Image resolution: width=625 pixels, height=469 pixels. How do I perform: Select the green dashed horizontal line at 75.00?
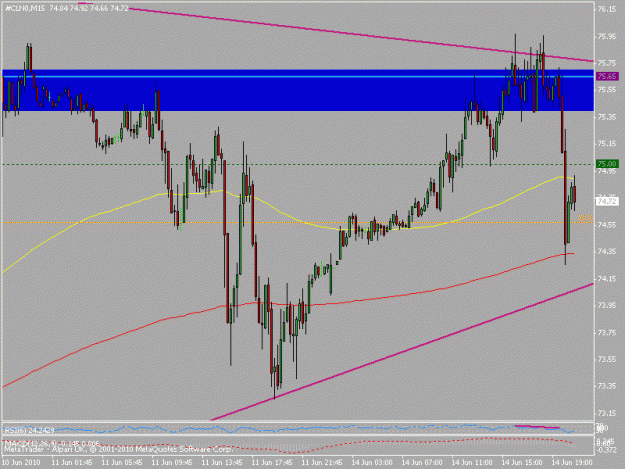pos(298,164)
